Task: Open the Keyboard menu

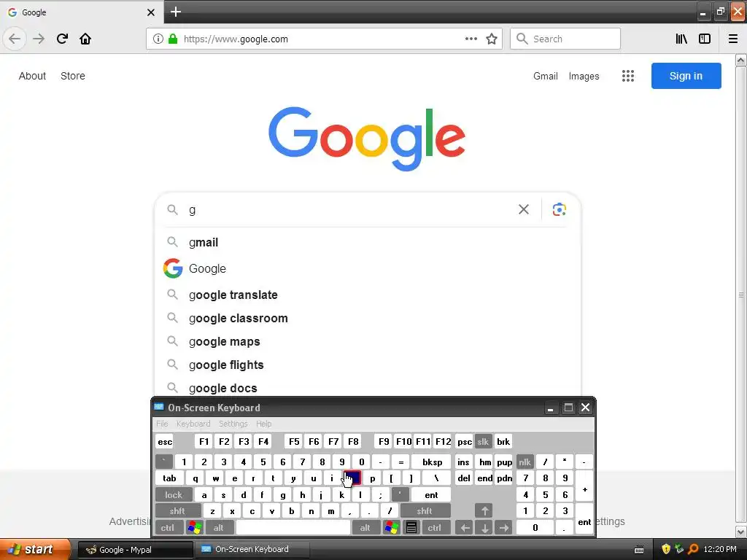Action: (x=193, y=424)
